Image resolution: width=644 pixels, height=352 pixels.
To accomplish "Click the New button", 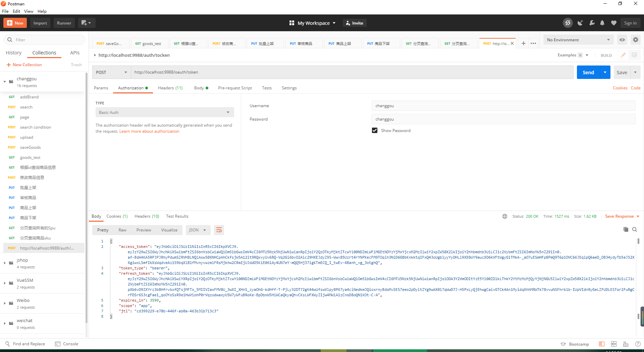I will (15, 23).
